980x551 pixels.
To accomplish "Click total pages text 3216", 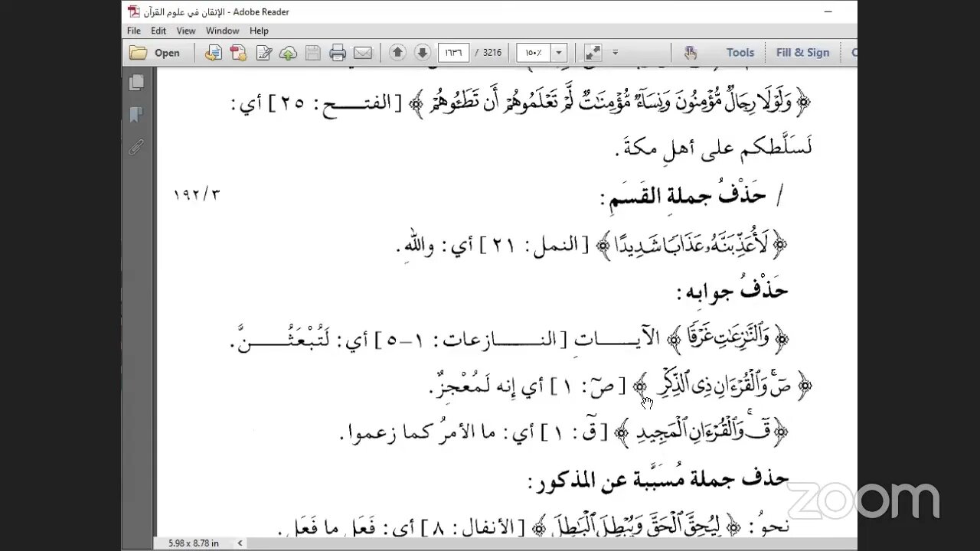I will pyautogui.click(x=492, y=53).
